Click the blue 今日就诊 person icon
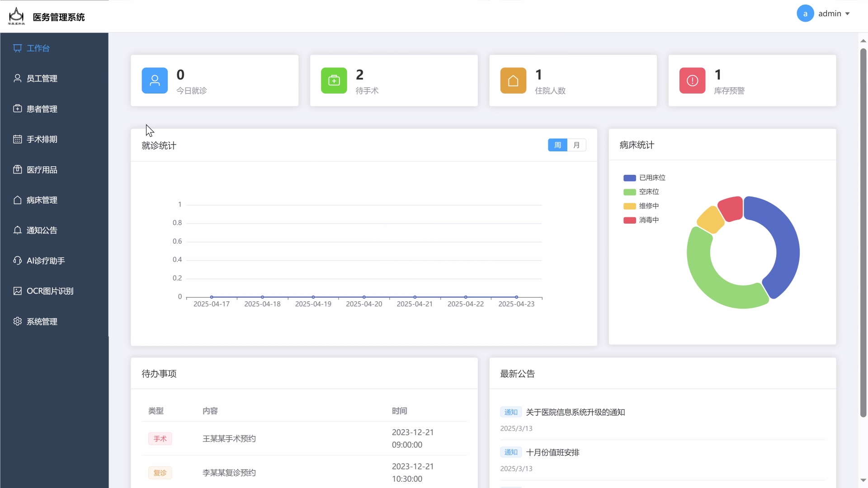The image size is (868, 488). (155, 80)
